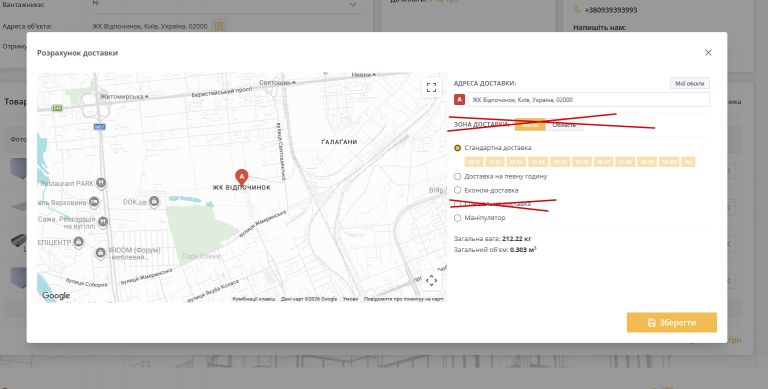Click Дані карт ©2026 Google text
Viewport: 768px width, 389px height.
click(x=309, y=299)
